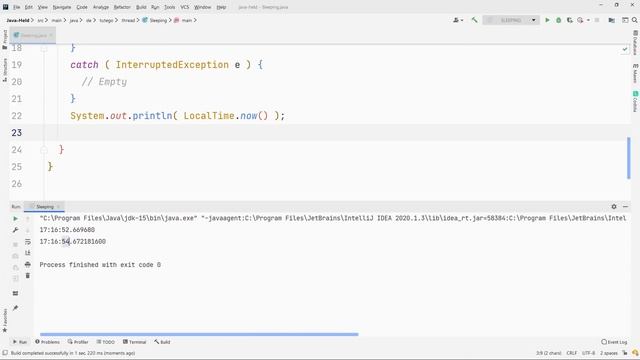
Task: Open the Maven tool window
Action: [x=636, y=73]
